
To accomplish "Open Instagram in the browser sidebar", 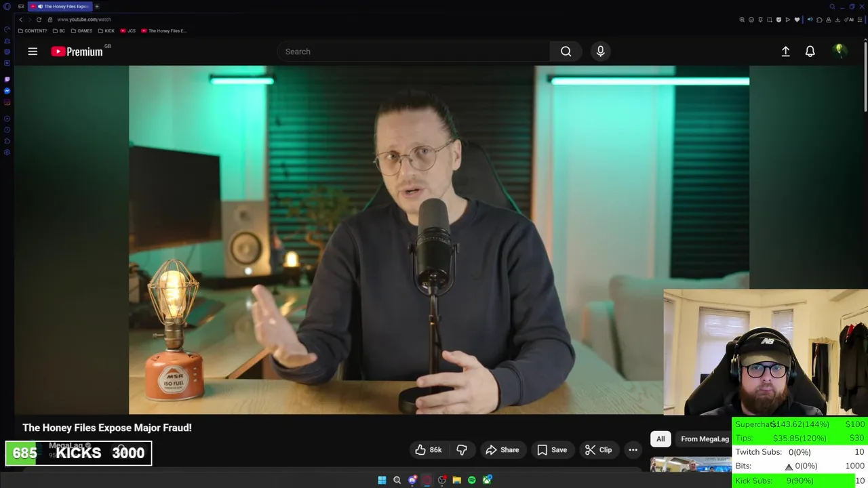I will click(x=7, y=102).
